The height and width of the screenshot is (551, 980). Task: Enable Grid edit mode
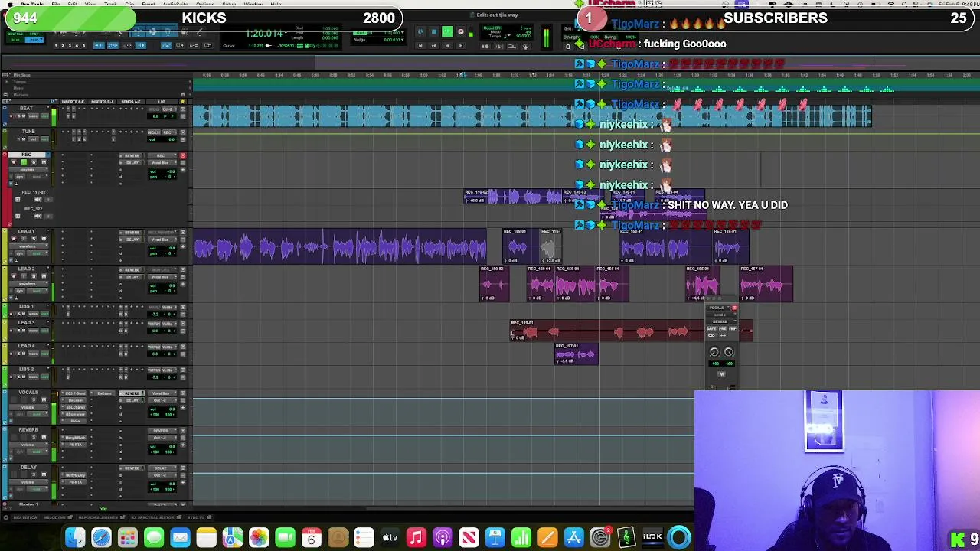coord(34,40)
